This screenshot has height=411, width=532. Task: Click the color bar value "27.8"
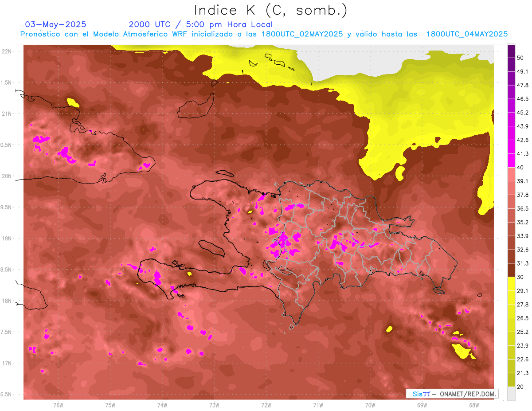[524, 305]
